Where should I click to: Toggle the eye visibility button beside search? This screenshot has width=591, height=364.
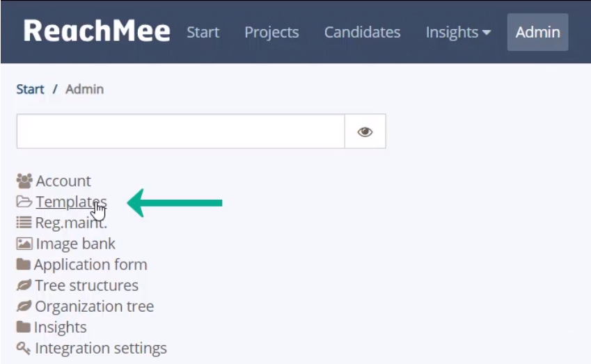point(365,132)
